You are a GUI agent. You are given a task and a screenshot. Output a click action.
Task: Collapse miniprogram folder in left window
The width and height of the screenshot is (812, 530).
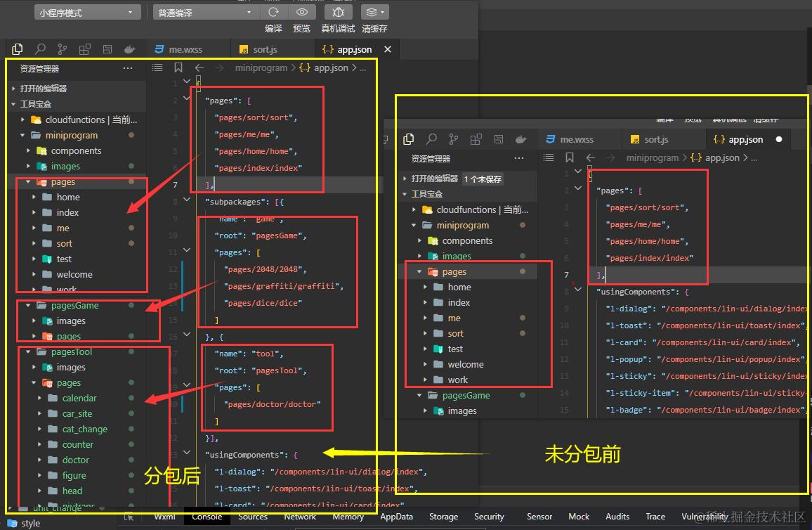point(22,135)
